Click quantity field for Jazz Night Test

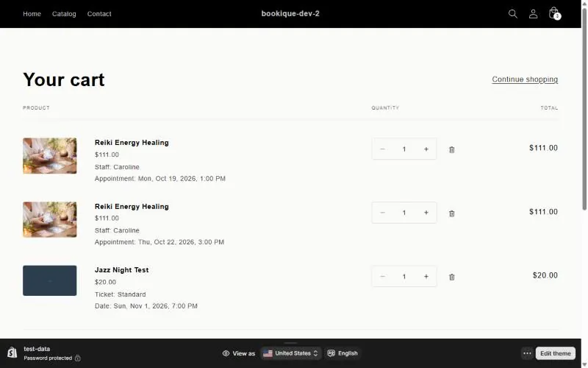tap(404, 277)
